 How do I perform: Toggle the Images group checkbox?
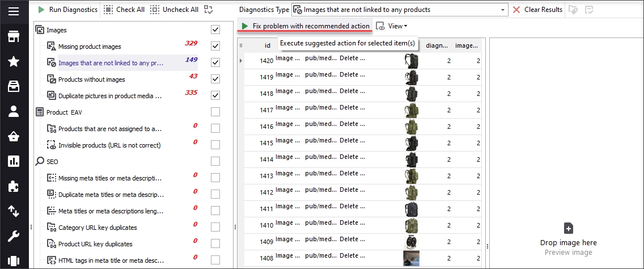click(215, 30)
